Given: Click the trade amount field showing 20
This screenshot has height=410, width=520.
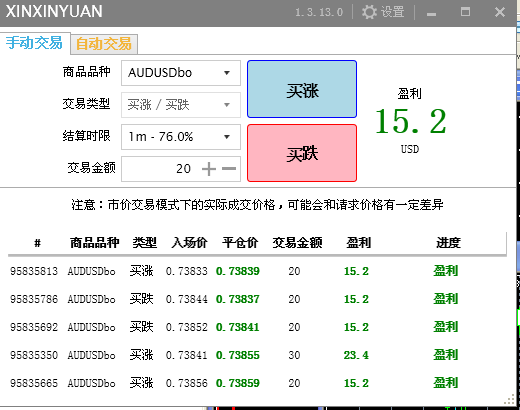Looking at the screenshot, I should [x=160, y=169].
